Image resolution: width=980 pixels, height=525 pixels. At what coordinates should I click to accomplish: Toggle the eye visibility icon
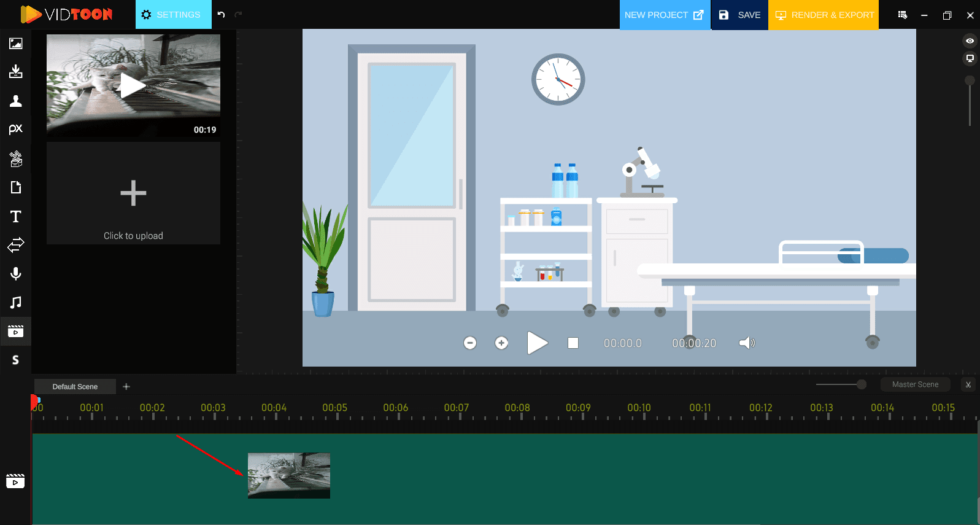[970, 41]
